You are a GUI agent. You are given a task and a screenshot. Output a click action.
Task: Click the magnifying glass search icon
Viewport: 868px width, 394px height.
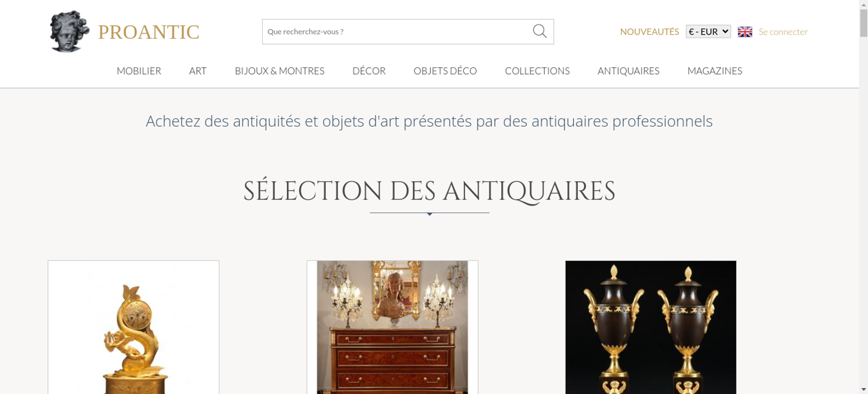click(539, 31)
